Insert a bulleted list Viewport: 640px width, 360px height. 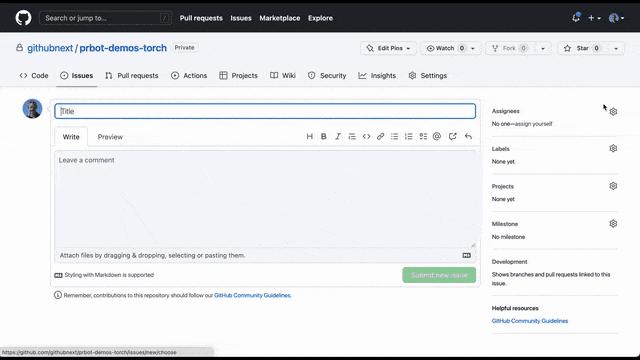pos(394,136)
